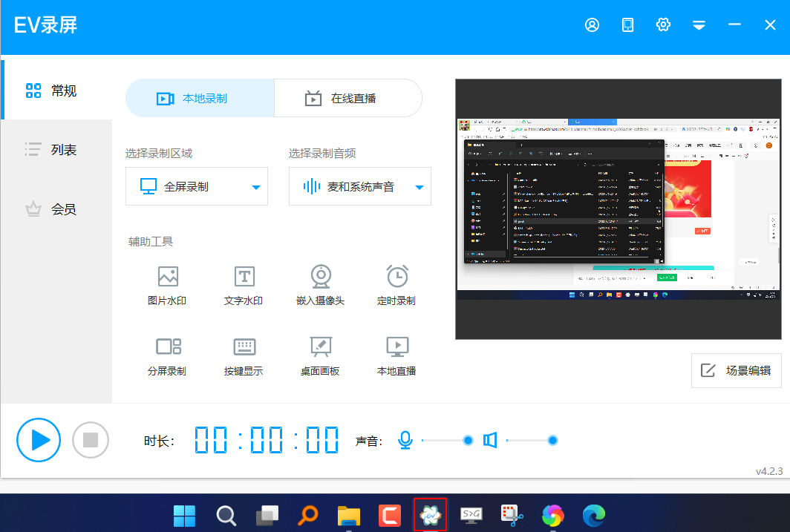This screenshot has height=532, width=790.
Task: Open Microsoft Edge from the taskbar
Action: point(593,516)
